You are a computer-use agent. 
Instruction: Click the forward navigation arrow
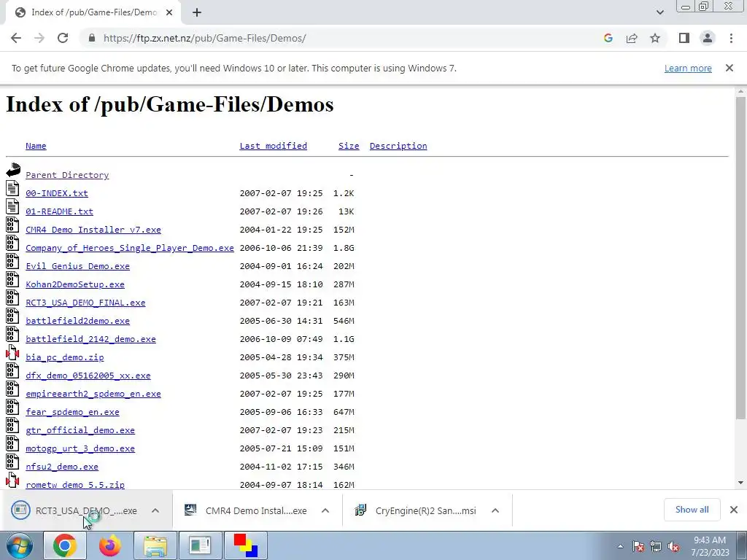pyautogui.click(x=39, y=38)
